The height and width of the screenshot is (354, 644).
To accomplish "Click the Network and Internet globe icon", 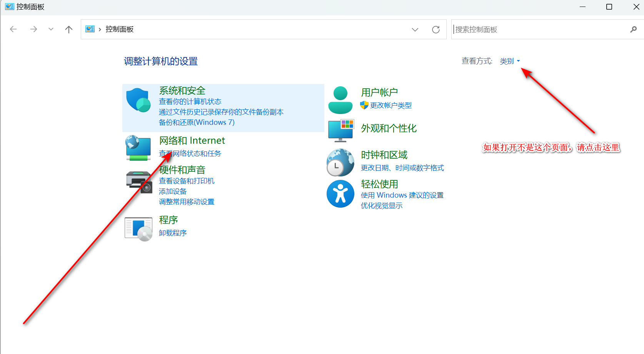I will (x=138, y=148).
